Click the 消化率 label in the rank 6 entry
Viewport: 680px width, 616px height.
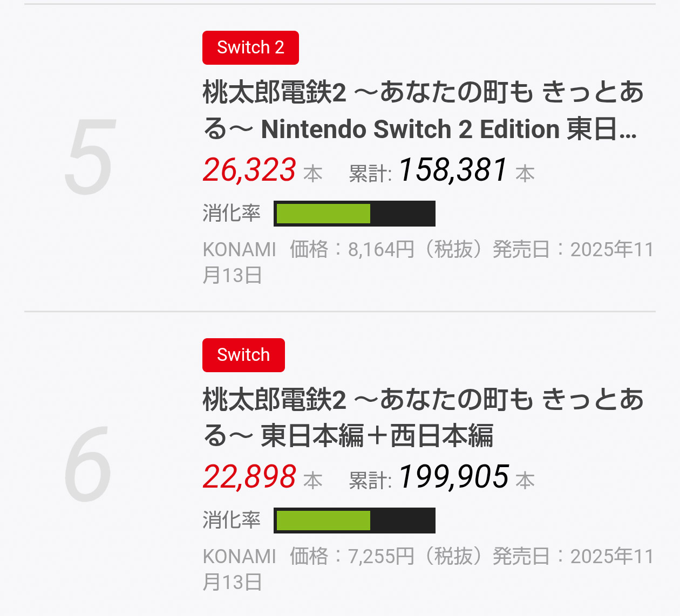pyautogui.click(x=232, y=521)
